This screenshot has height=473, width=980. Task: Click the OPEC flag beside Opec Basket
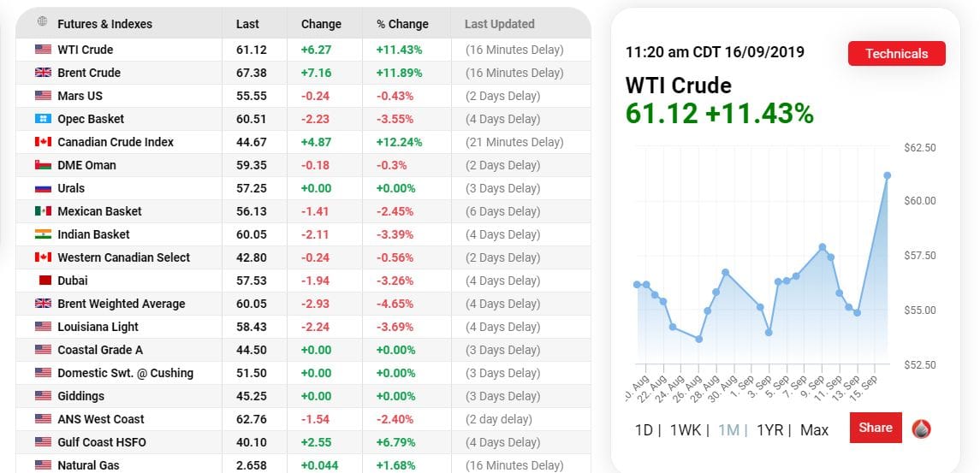43,119
